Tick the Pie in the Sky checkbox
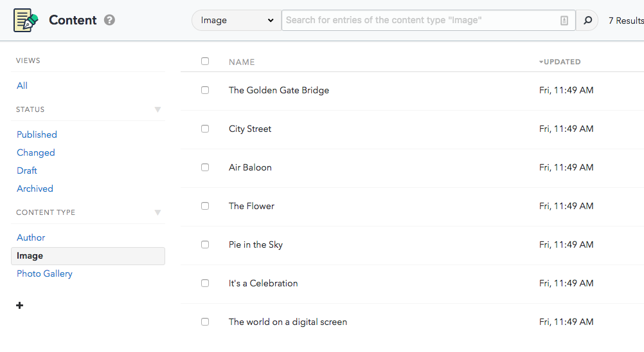644x352 pixels. (x=205, y=245)
